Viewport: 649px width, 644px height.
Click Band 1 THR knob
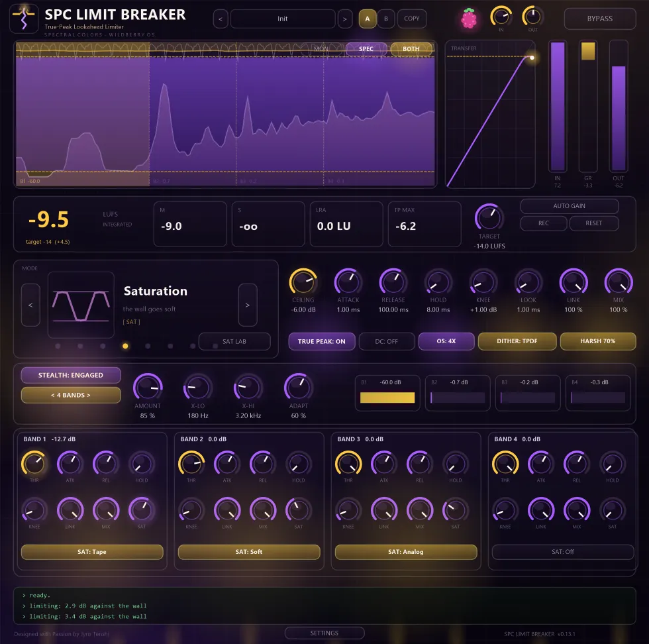[x=34, y=463]
